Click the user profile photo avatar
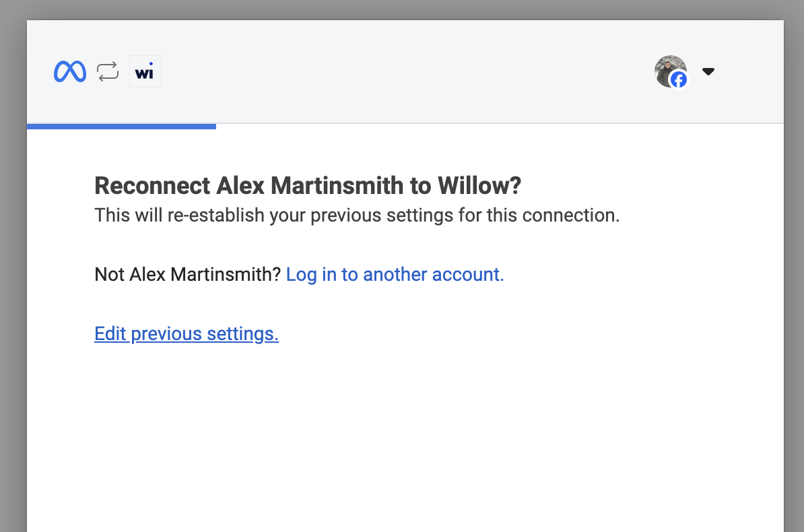804x532 pixels. tap(668, 69)
